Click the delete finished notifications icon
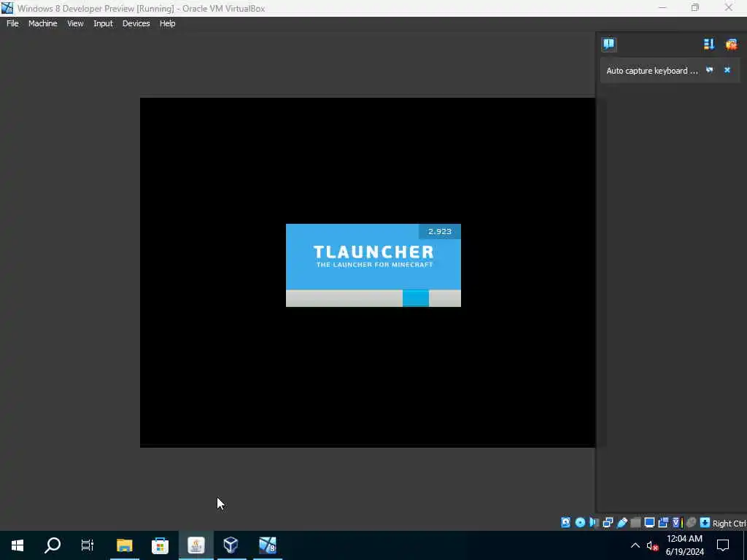The height and width of the screenshot is (560, 747). point(731,44)
